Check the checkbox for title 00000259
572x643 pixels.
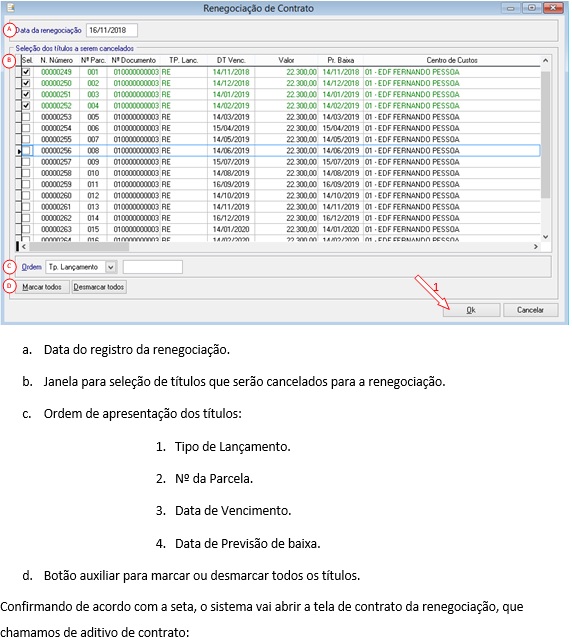click(x=26, y=184)
